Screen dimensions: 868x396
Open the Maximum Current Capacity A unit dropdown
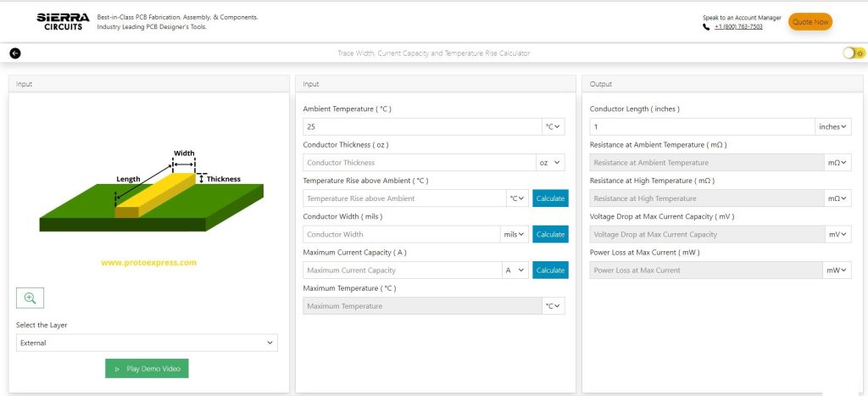click(x=515, y=271)
